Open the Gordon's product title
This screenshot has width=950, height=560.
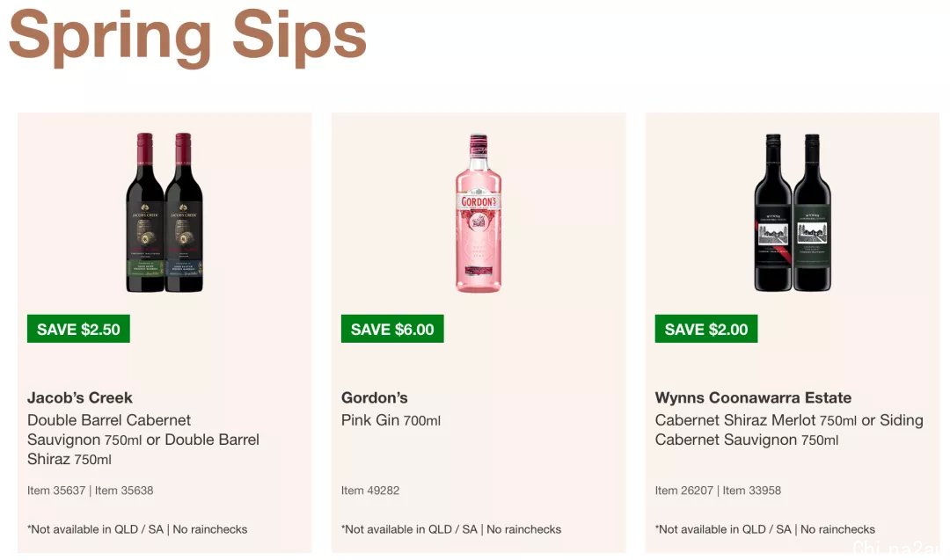tap(375, 397)
